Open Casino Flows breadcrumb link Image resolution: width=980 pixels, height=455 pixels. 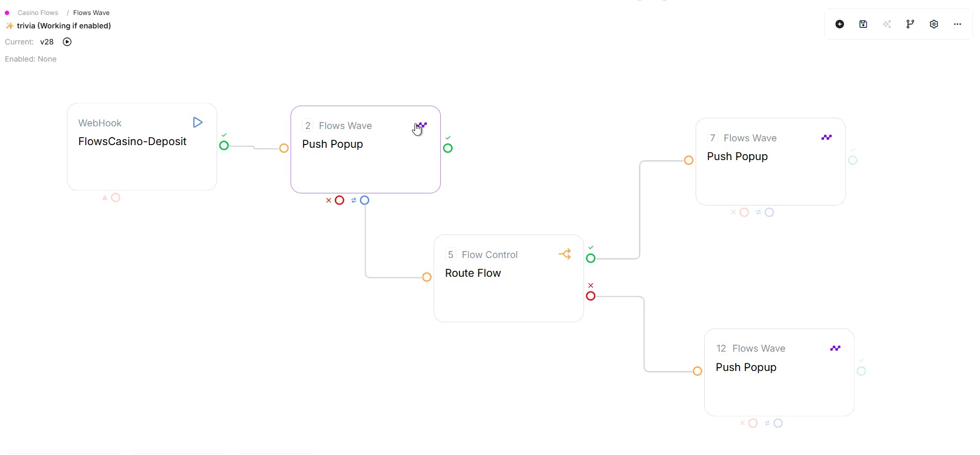click(37, 13)
